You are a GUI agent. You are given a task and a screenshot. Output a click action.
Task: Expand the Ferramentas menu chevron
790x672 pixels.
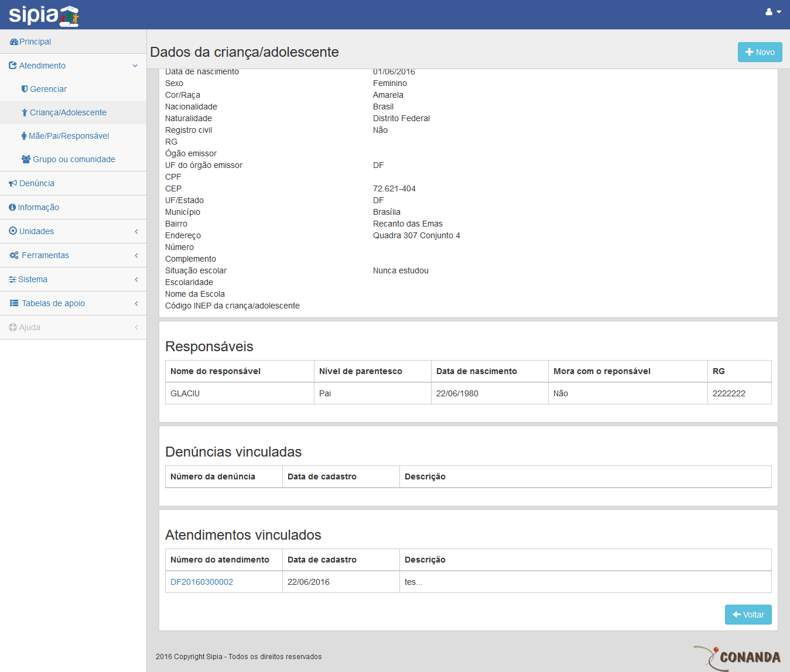136,255
